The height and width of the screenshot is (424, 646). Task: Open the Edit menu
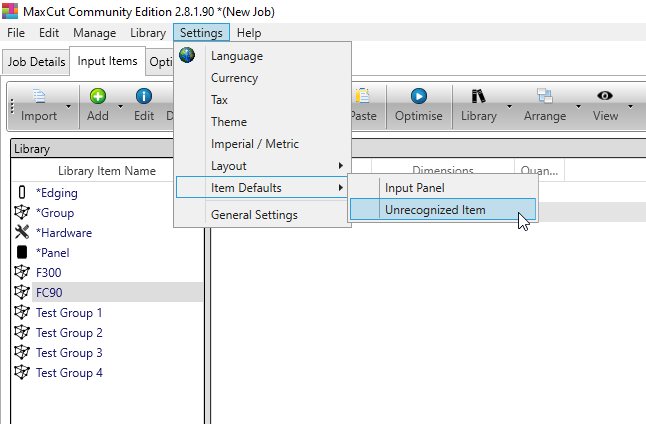(49, 33)
